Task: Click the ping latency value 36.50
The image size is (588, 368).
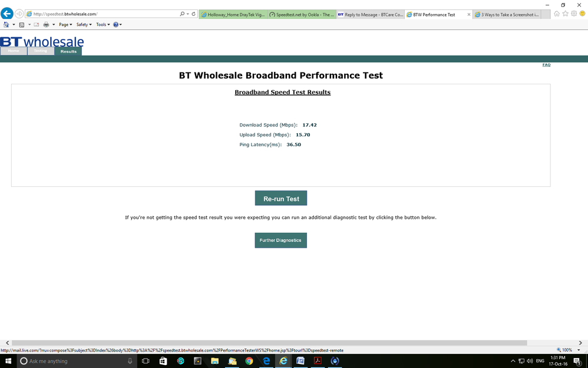Action: (x=293, y=144)
